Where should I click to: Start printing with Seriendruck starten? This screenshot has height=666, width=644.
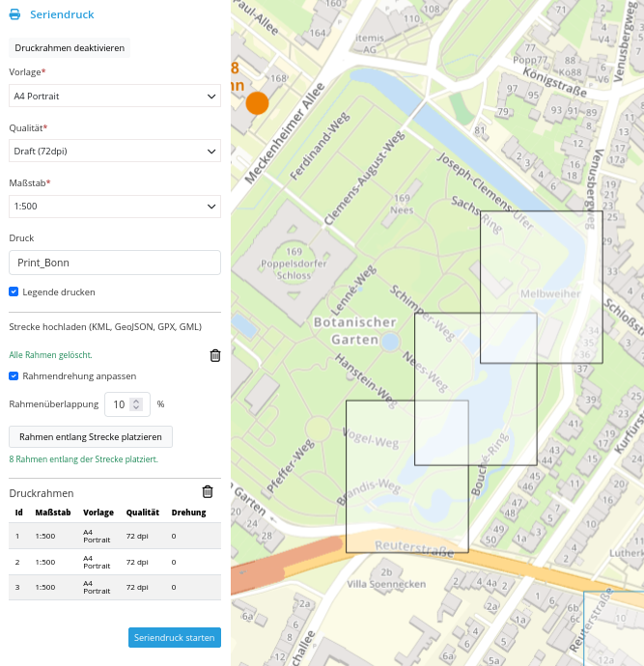tap(174, 638)
